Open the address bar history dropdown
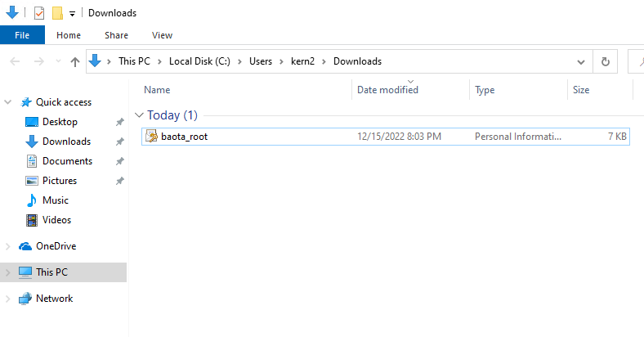This screenshot has height=337, width=644. (x=581, y=62)
